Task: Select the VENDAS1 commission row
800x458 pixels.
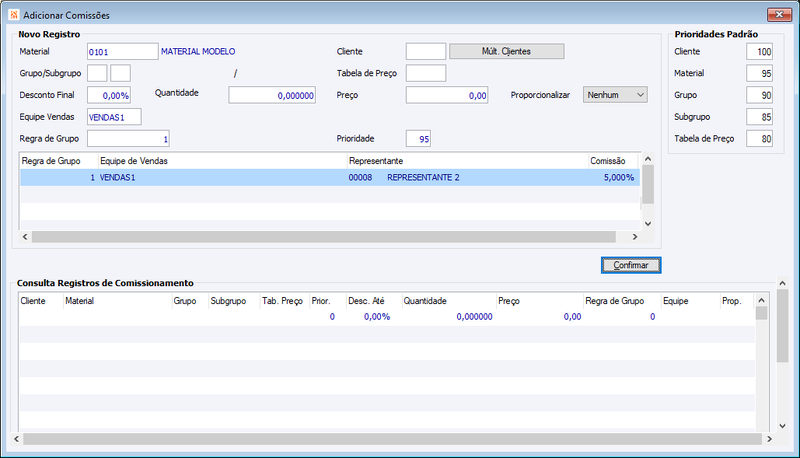Action: pos(330,177)
